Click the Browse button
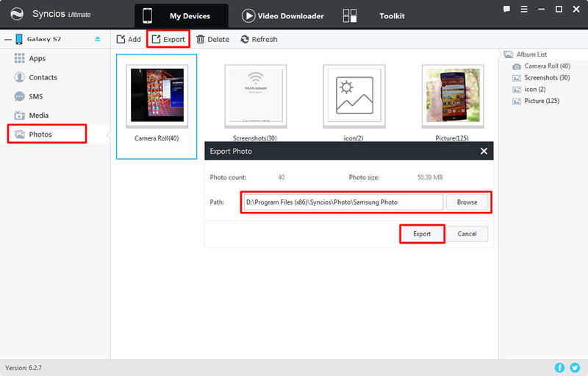 click(x=467, y=202)
